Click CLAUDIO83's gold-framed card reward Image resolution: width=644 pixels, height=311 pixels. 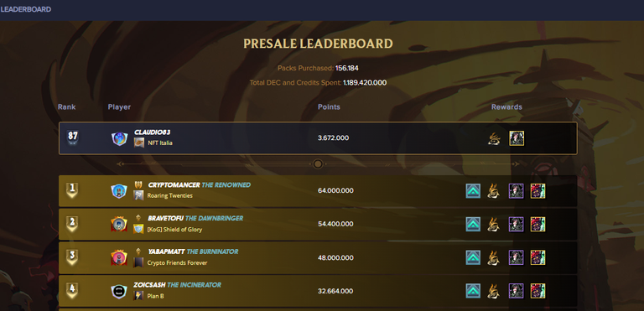tap(517, 138)
